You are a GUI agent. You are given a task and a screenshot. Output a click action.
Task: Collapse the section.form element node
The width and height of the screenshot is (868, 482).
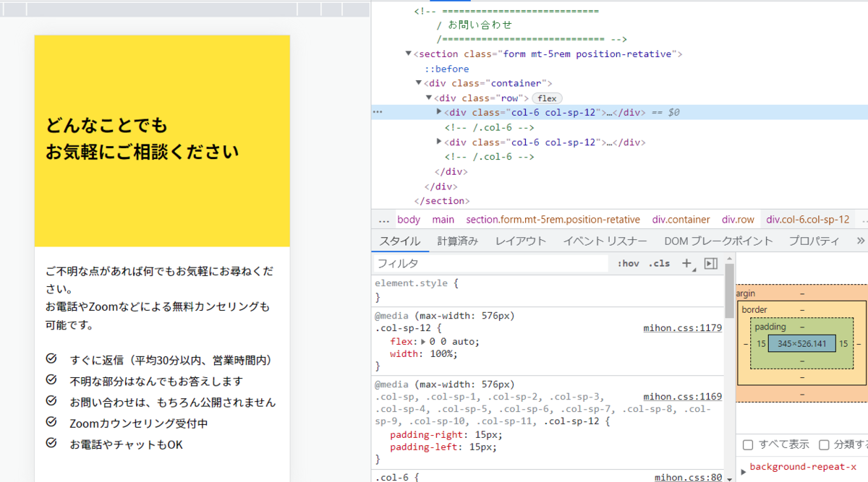409,54
